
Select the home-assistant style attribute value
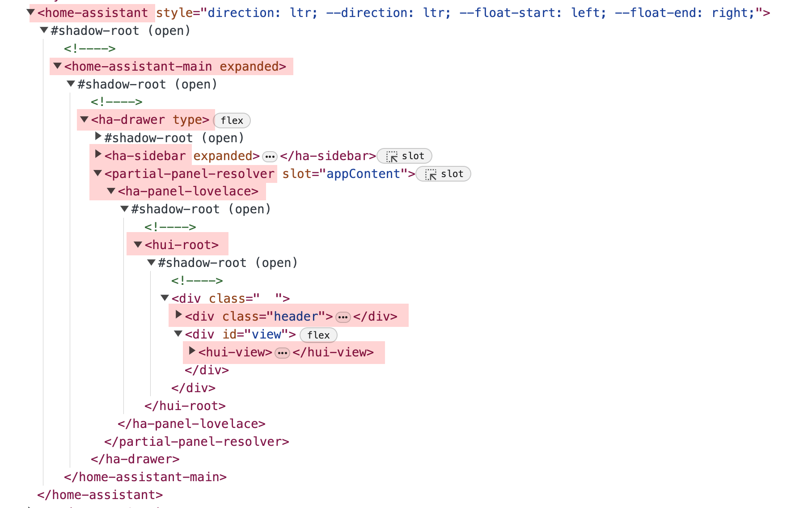[x=482, y=13]
